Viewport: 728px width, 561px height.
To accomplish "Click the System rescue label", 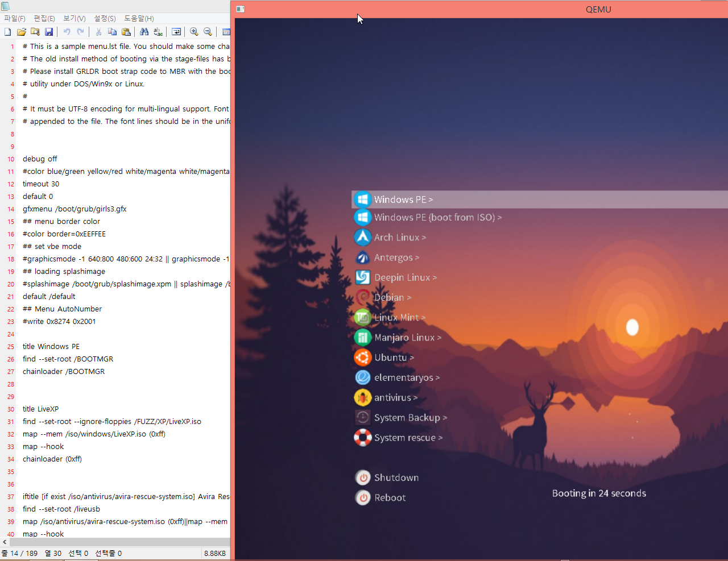I will click(408, 438).
